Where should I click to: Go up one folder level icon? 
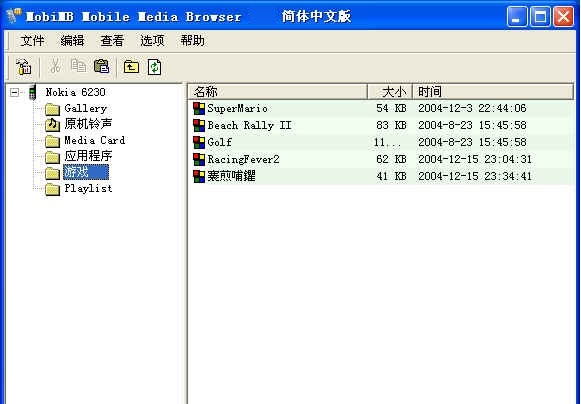[131, 67]
